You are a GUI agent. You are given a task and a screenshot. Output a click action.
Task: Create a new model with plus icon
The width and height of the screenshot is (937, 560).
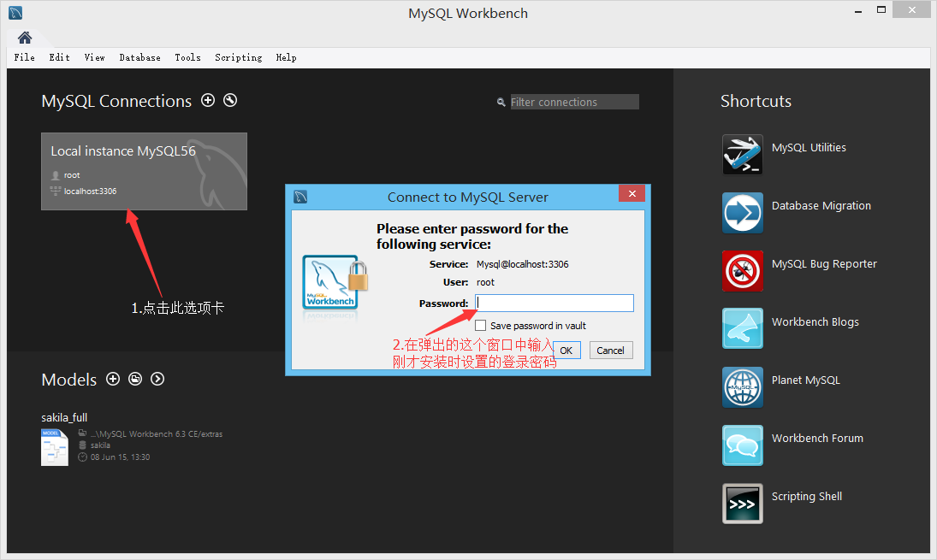pos(113,379)
